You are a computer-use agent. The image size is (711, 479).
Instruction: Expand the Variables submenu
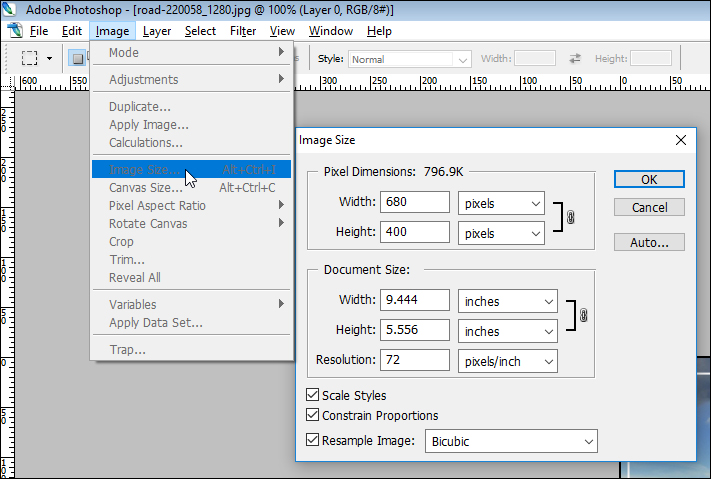pyautogui.click(x=191, y=304)
